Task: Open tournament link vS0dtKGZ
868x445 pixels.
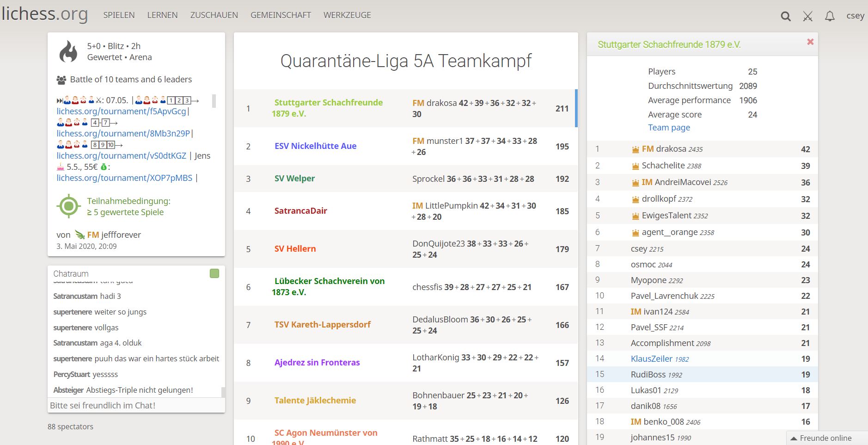Action: coord(122,155)
